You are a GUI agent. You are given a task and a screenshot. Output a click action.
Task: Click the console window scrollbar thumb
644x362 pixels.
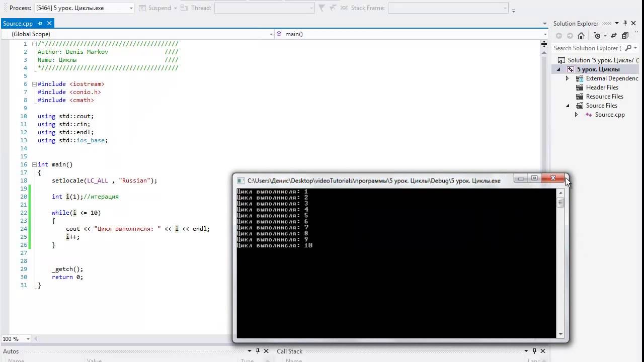tap(560, 203)
